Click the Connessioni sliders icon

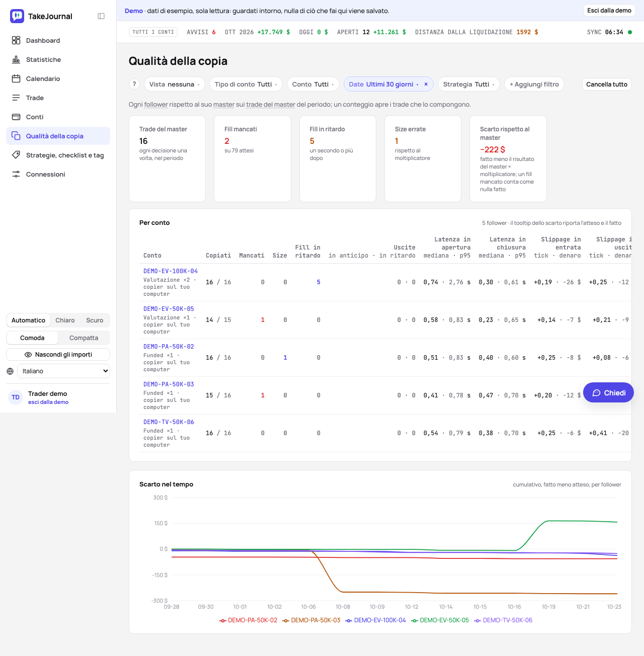[16, 174]
